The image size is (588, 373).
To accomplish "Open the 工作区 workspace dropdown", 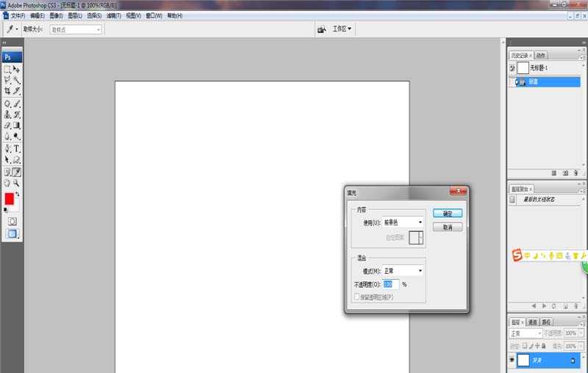I will [342, 29].
